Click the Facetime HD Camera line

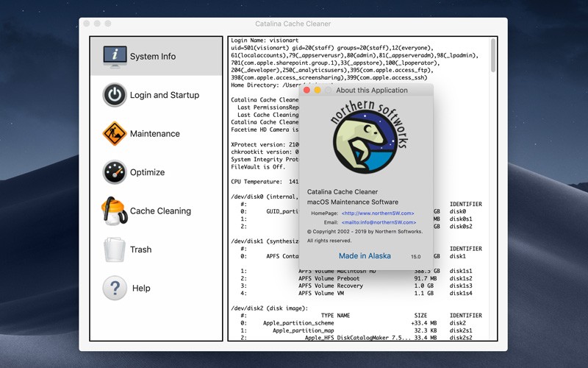pyautogui.click(x=265, y=130)
